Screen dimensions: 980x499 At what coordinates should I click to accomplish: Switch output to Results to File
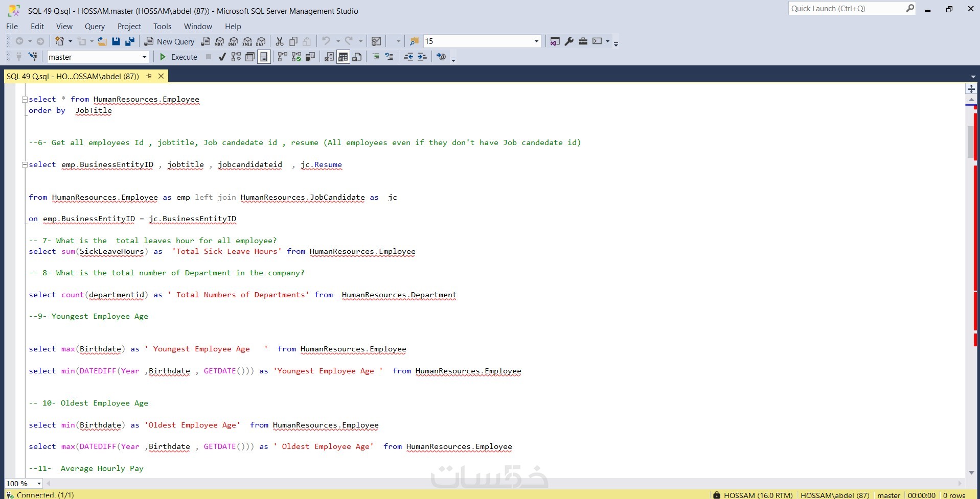(x=357, y=57)
